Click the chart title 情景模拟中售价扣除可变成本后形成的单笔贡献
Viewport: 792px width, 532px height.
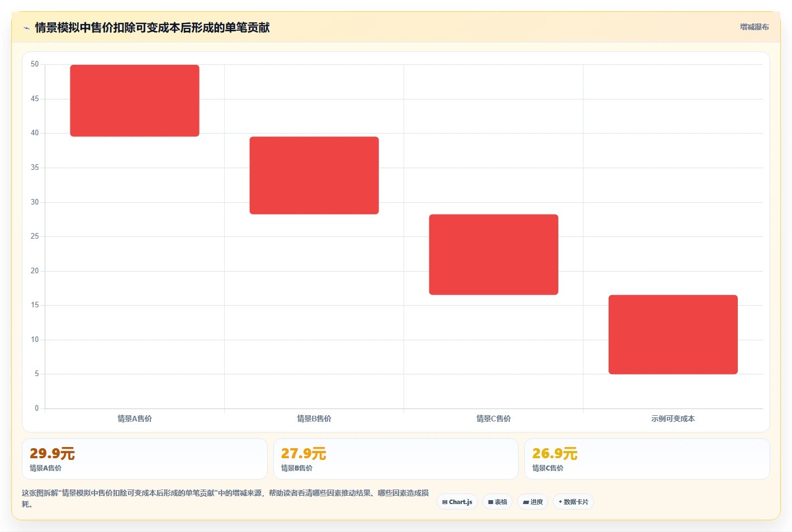[152, 27]
